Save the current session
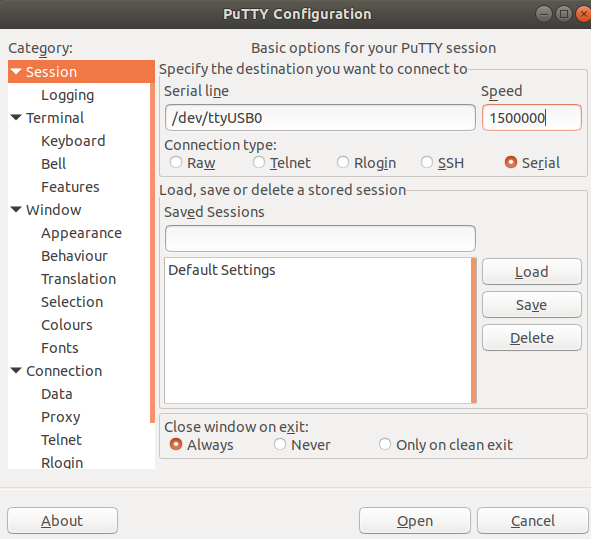Image resolution: width=591 pixels, height=539 pixels. pyautogui.click(x=532, y=305)
